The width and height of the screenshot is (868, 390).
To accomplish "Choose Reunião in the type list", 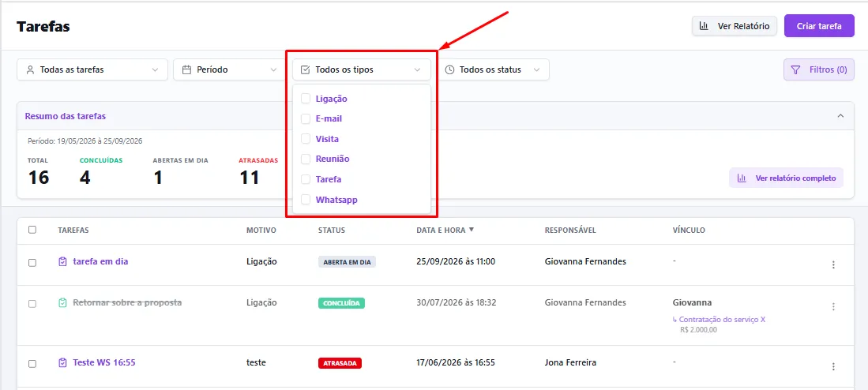I will (x=333, y=159).
